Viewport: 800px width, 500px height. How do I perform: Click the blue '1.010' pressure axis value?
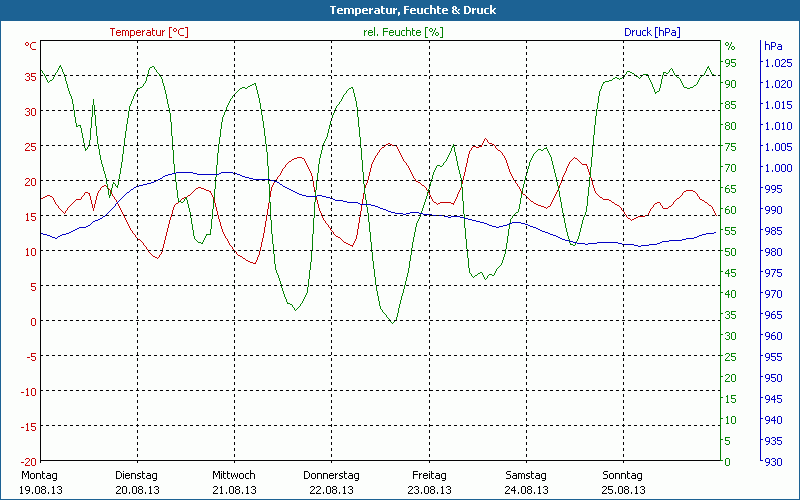(779, 126)
